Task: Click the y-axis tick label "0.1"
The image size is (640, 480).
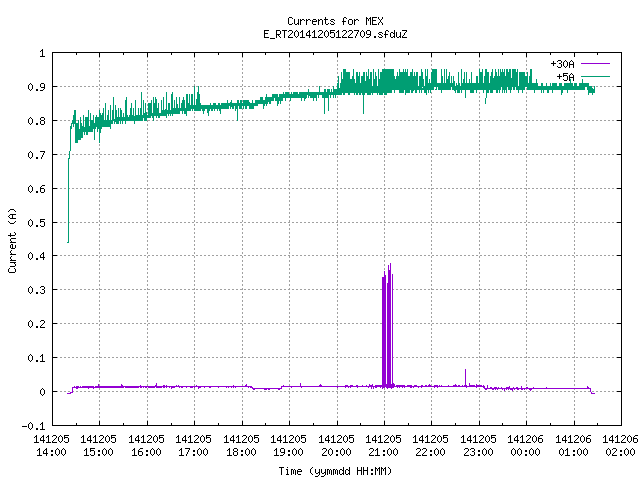Action: (x=36, y=358)
